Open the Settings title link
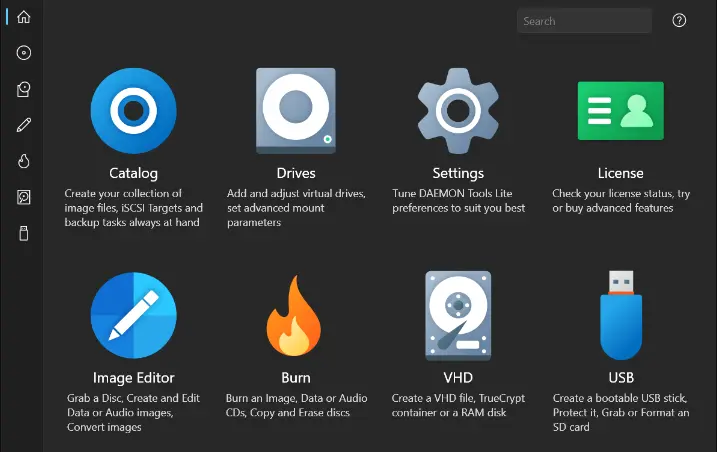 coord(458,173)
